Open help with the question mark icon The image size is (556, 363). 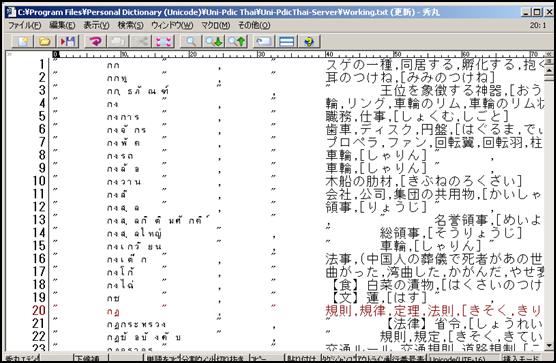coord(309,41)
